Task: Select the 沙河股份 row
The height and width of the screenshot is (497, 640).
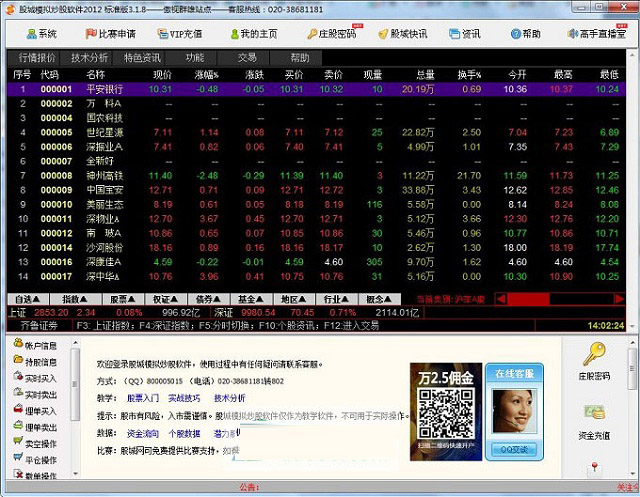Action: [316, 247]
